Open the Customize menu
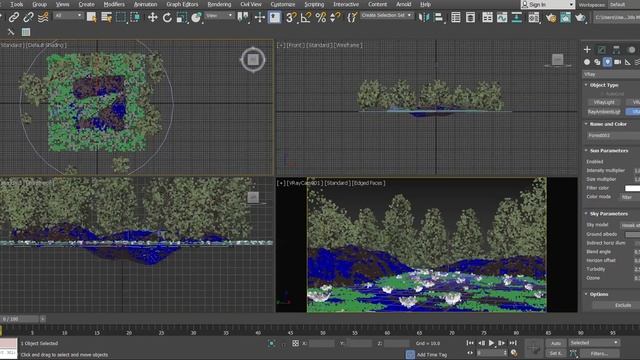The image size is (640, 360). [x=283, y=4]
